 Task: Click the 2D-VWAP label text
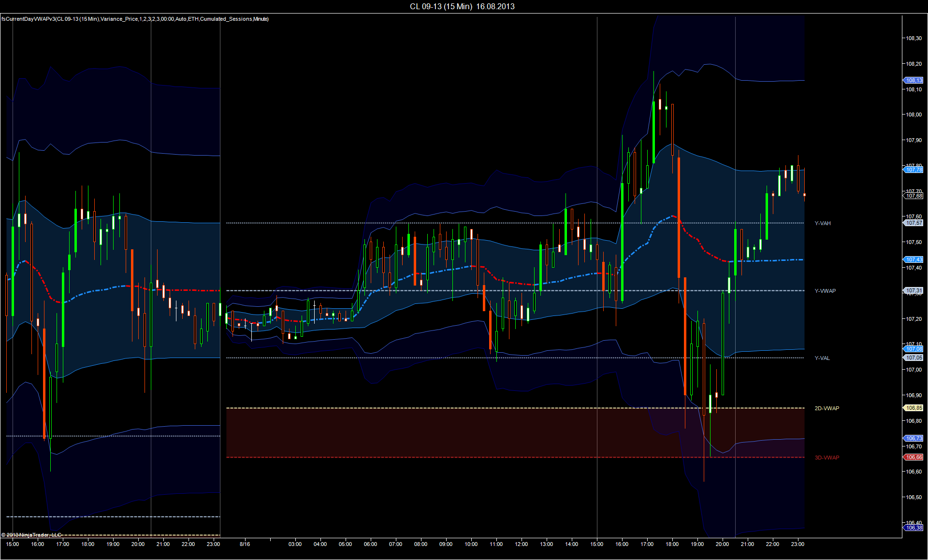(x=826, y=408)
